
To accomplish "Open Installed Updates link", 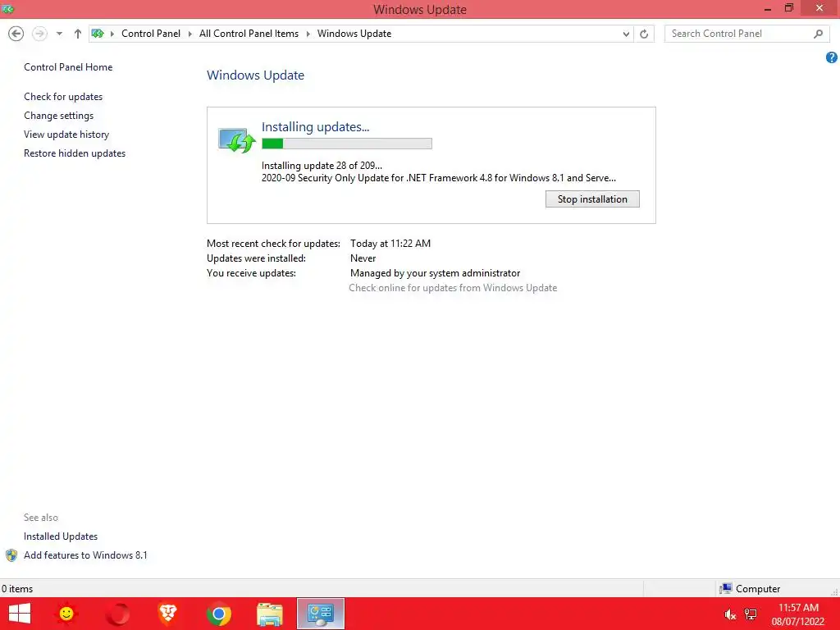I will 61,536.
